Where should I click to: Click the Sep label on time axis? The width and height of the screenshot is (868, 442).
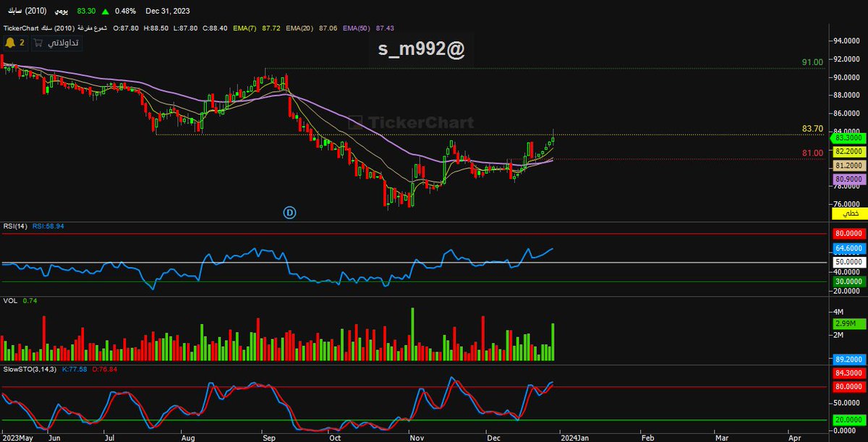pyautogui.click(x=268, y=438)
